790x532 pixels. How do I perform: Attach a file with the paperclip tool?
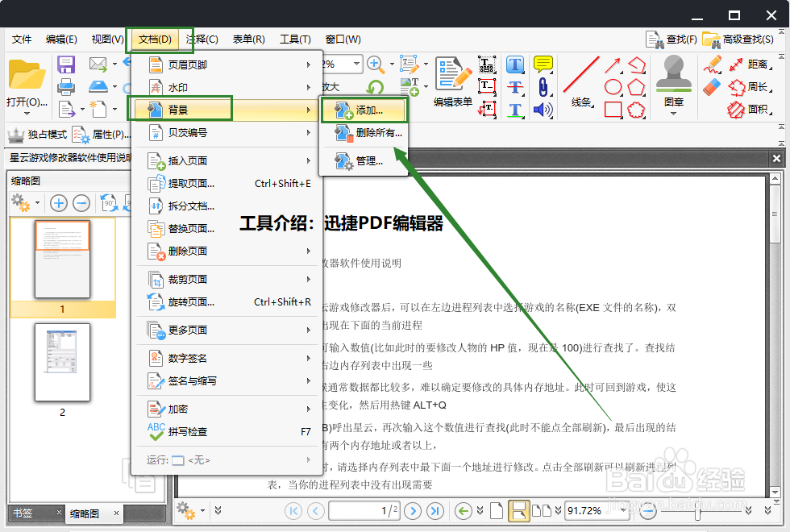(543, 87)
